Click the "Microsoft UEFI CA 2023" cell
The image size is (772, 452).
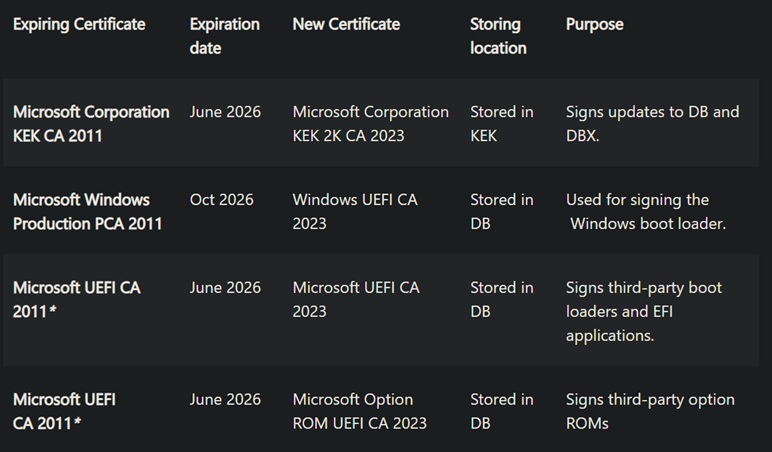click(x=355, y=299)
